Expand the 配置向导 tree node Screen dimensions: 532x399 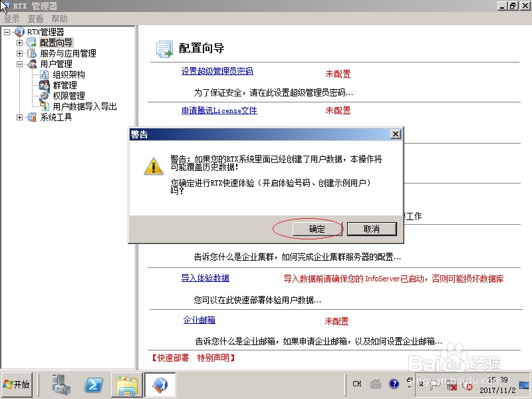click(19, 43)
